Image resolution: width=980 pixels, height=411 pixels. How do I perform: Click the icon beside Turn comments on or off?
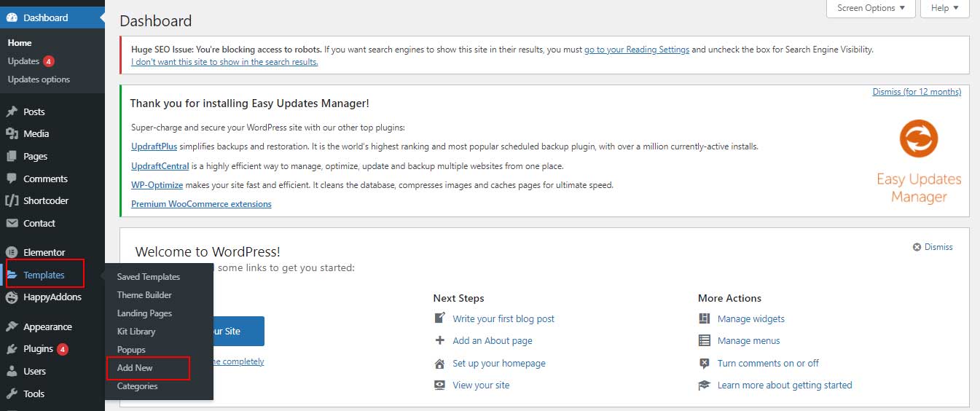click(x=705, y=363)
